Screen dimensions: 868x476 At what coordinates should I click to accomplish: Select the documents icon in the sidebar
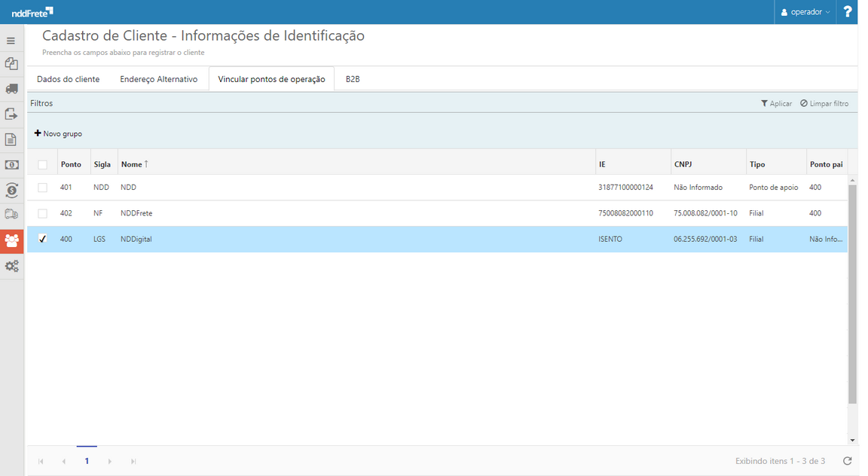(11, 64)
